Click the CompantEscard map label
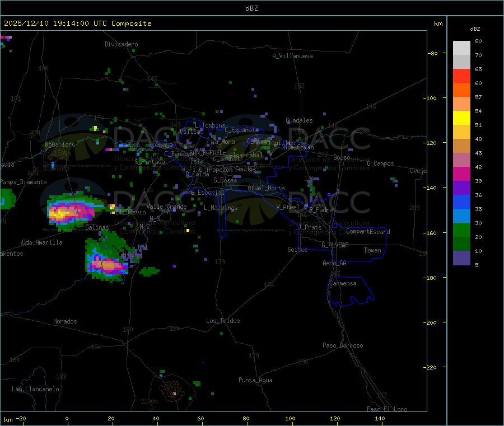The height and width of the screenshot is (426, 504). (x=368, y=232)
